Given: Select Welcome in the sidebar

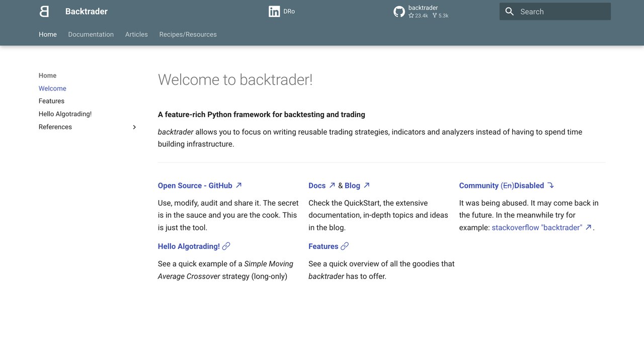Looking at the screenshot, I should [52, 88].
